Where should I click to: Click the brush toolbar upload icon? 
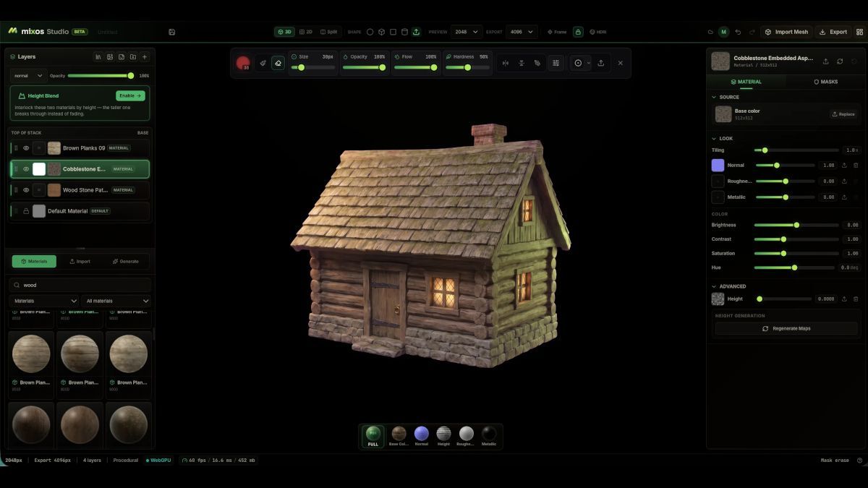point(600,63)
